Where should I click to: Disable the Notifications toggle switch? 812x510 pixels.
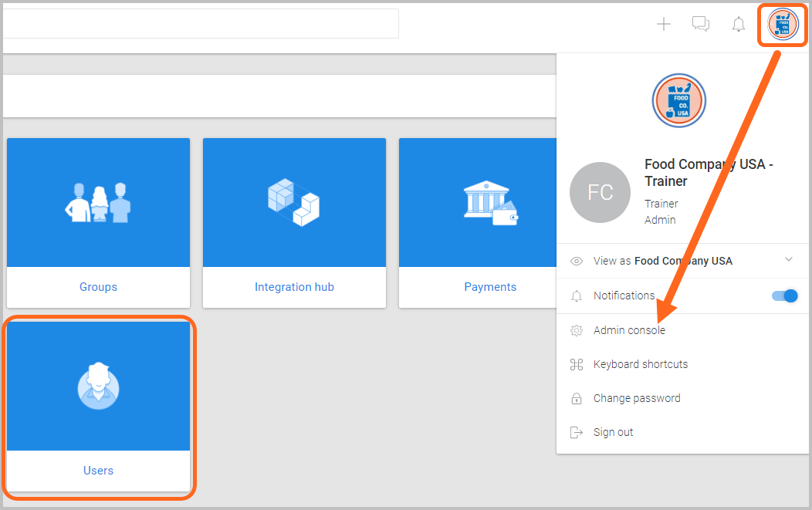click(783, 296)
